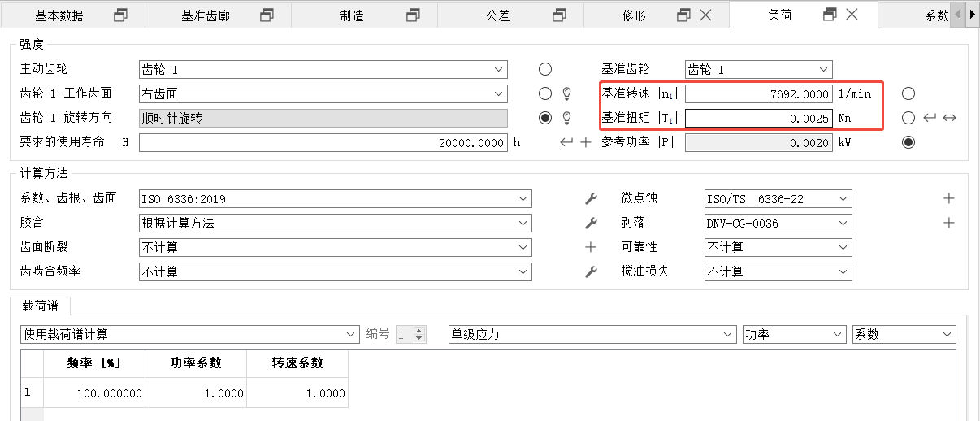Undock the 负荷 tab using its window icon

830,15
